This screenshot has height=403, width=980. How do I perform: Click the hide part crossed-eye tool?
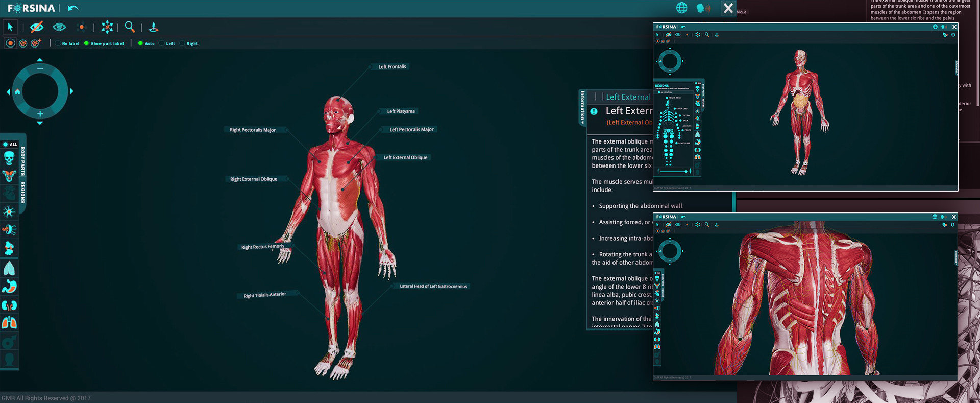(36, 27)
